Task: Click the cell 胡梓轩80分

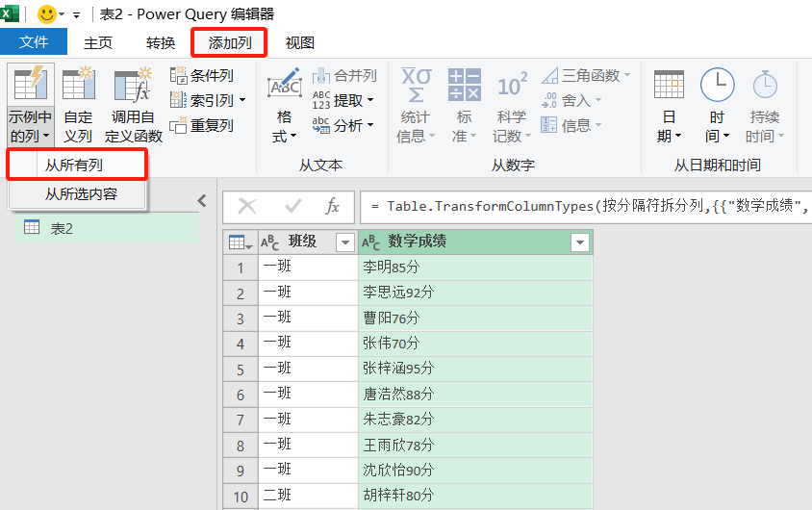Action: pos(475,496)
